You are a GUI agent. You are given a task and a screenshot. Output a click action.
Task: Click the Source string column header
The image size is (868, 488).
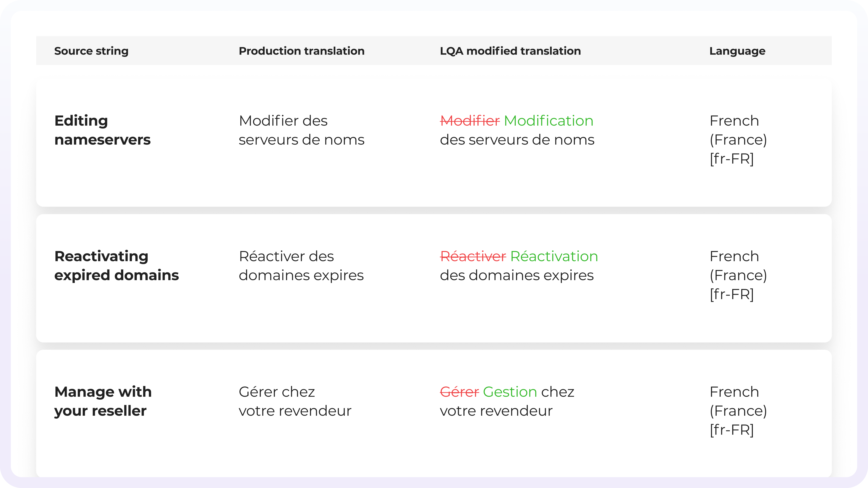(x=91, y=51)
